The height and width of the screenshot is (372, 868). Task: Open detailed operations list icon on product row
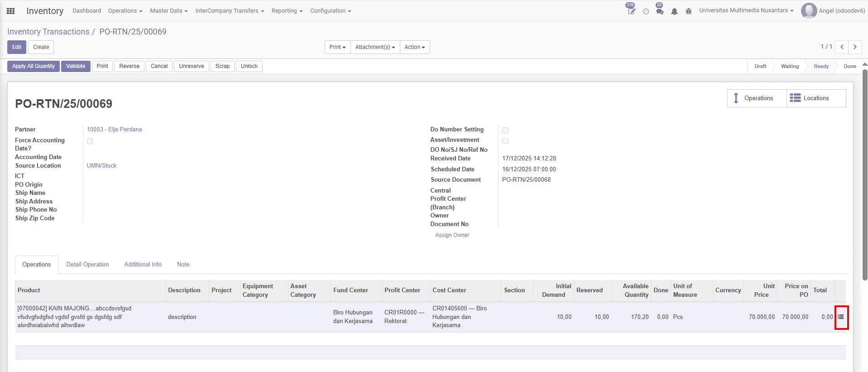[x=841, y=317]
